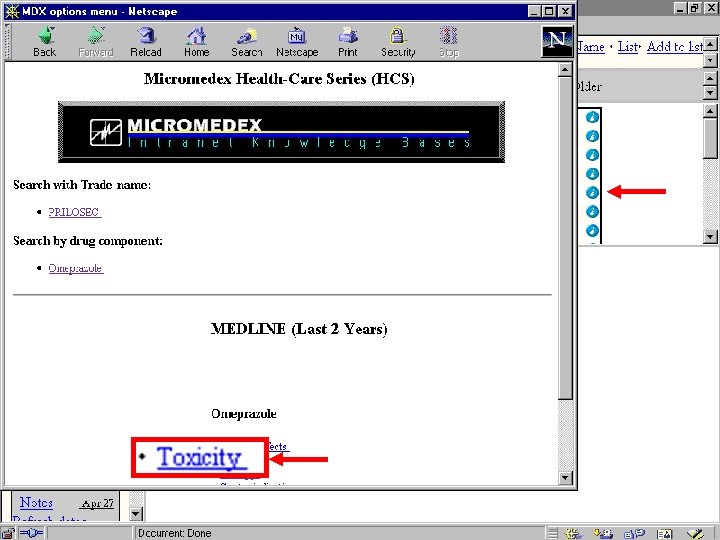Click the padlock security status icon
The image size is (720, 540).
click(x=9, y=533)
